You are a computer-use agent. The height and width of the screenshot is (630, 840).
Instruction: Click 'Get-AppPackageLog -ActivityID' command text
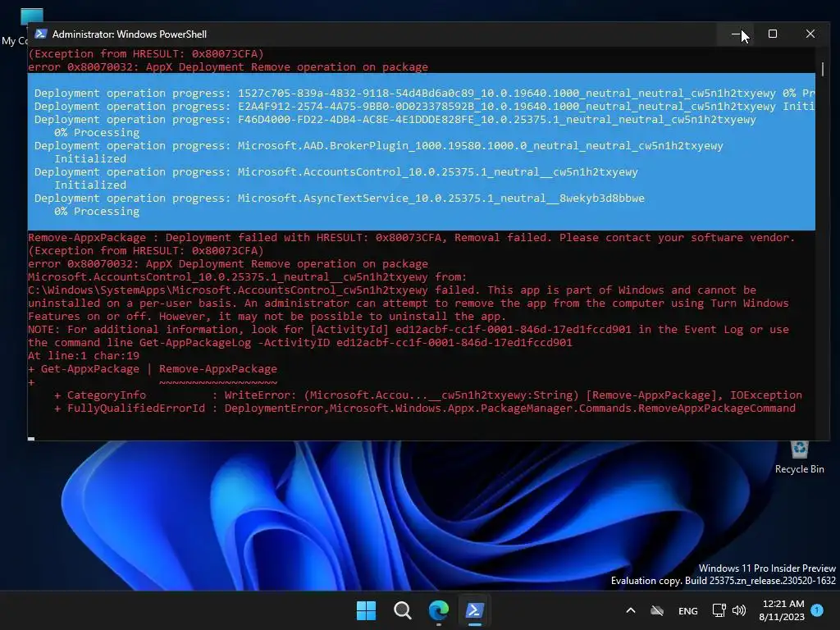click(x=235, y=342)
